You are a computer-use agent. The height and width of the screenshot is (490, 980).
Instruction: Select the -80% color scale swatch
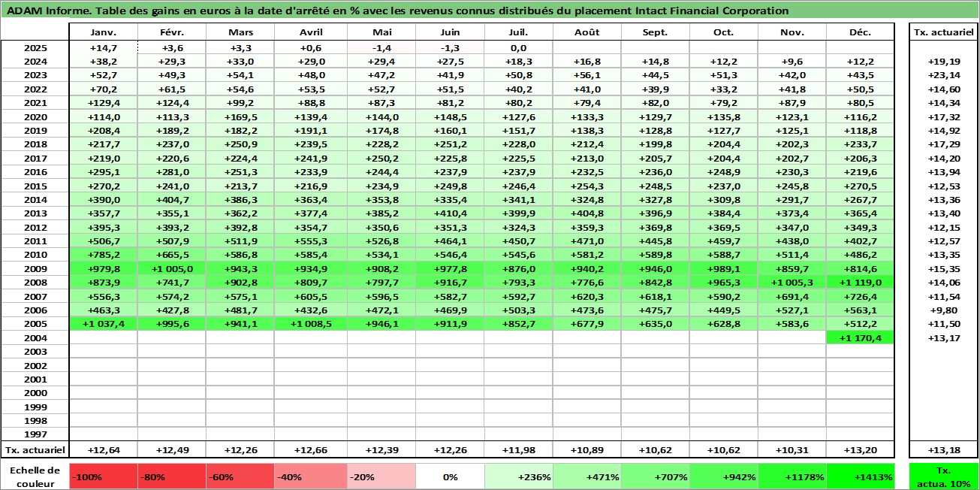click(172, 476)
